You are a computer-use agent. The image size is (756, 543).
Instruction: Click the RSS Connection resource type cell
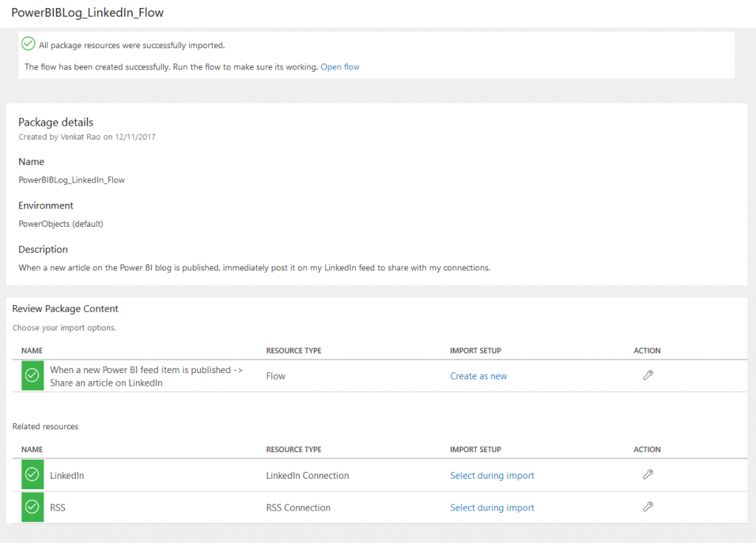[298, 508]
